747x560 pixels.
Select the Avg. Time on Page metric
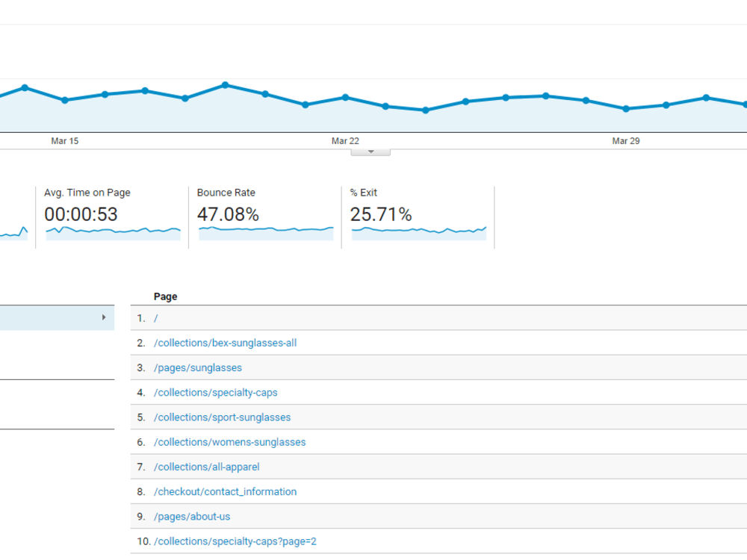(x=87, y=193)
